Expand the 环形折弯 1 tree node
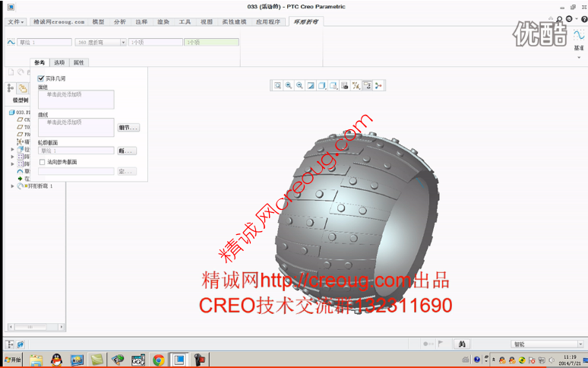Viewport: 588px width, 368px height. (12, 186)
